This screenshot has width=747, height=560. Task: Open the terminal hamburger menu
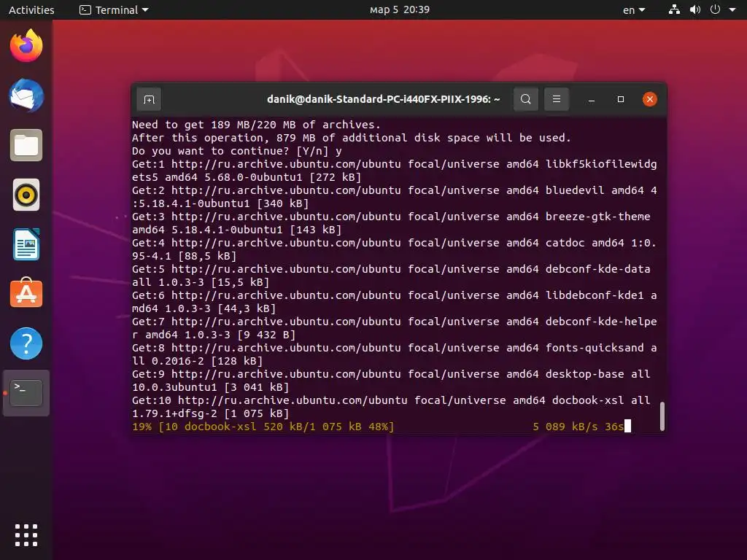pyautogui.click(x=556, y=99)
